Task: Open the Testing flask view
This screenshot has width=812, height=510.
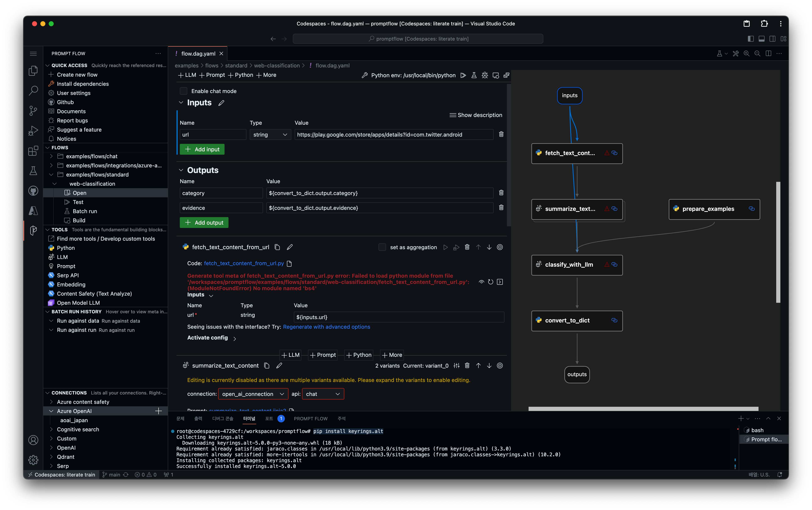Action: point(33,171)
